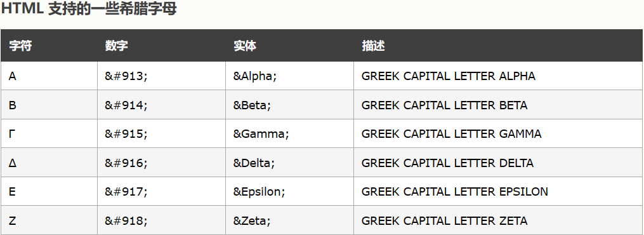The width and height of the screenshot is (644, 235).
Task: Click the &Zeta; entity name
Action: click(x=252, y=221)
